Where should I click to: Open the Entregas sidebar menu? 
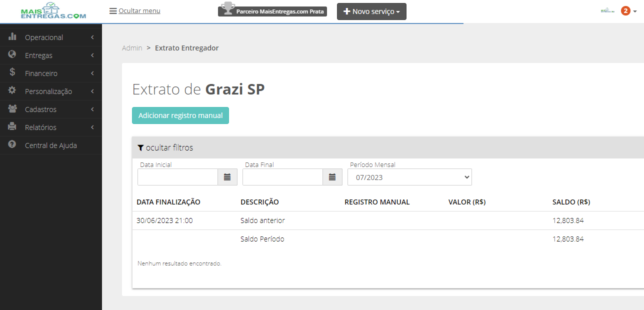pyautogui.click(x=51, y=55)
